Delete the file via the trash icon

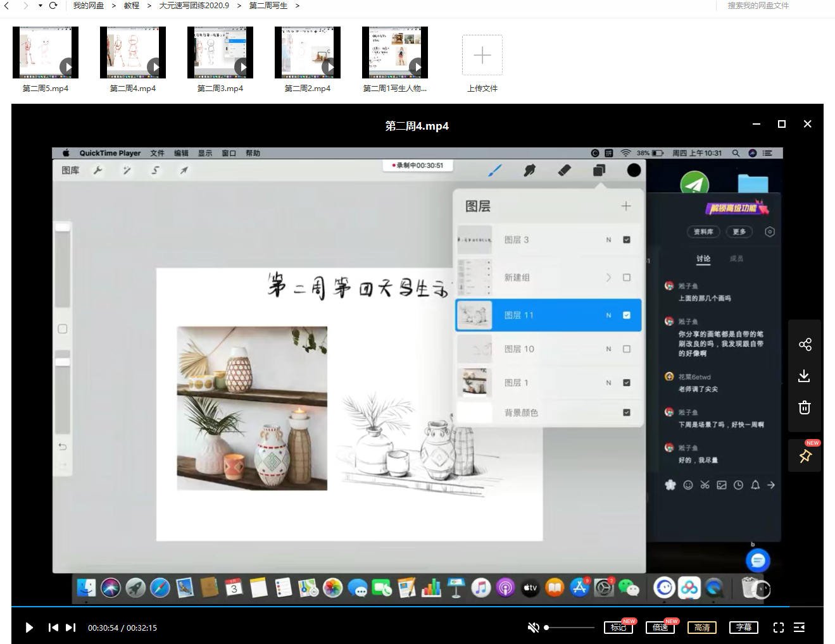[804, 407]
